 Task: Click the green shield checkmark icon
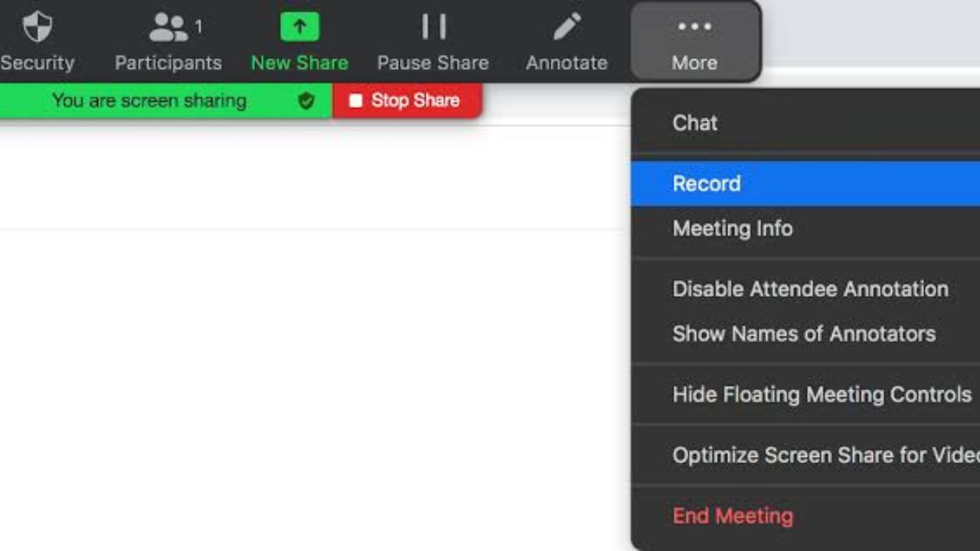tap(306, 101)
